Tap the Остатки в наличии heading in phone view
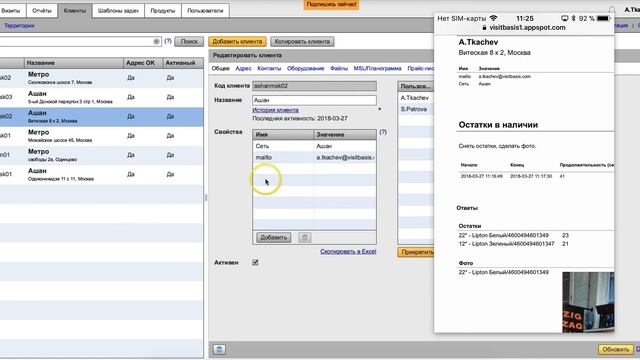This screenshot has height=360, width=640. pos(498,125)
